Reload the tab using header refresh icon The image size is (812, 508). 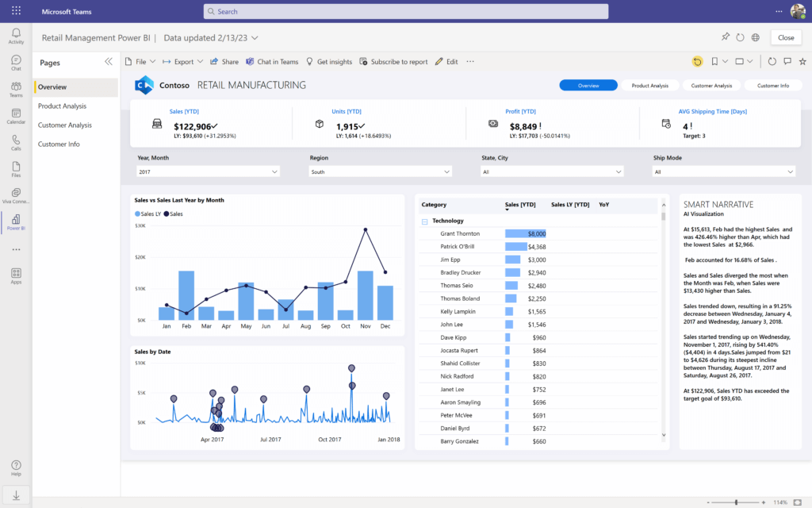[740, 37]
